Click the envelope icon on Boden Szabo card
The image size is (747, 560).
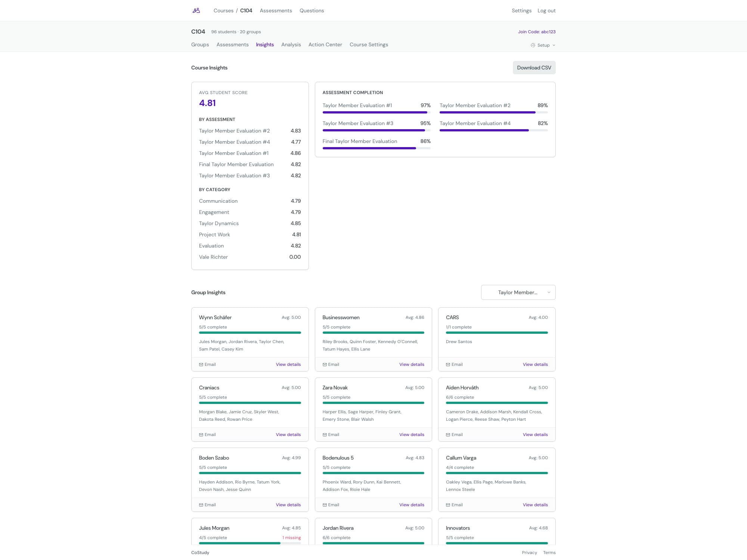click(x=202, y=505)
